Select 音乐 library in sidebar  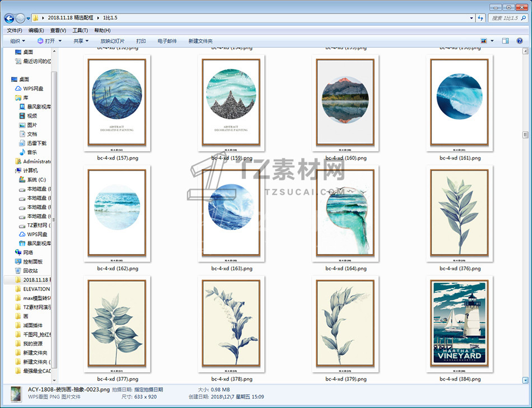point(28,152)
